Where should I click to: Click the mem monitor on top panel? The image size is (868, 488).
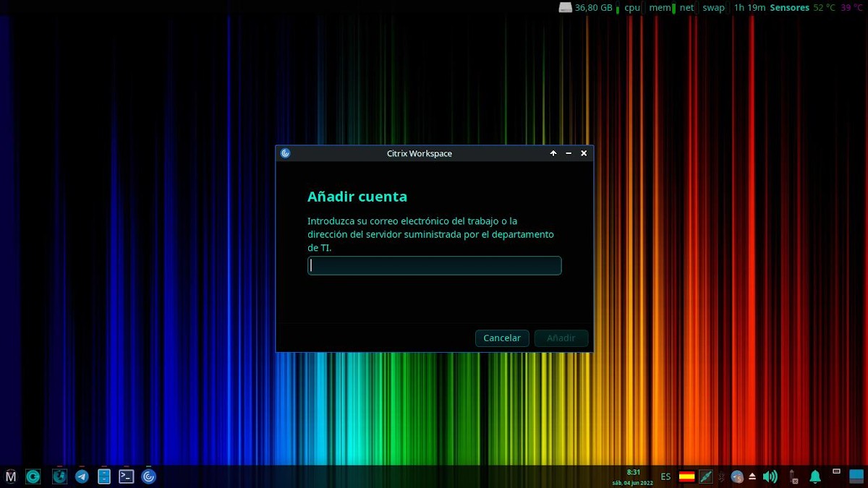pos(659,7)
